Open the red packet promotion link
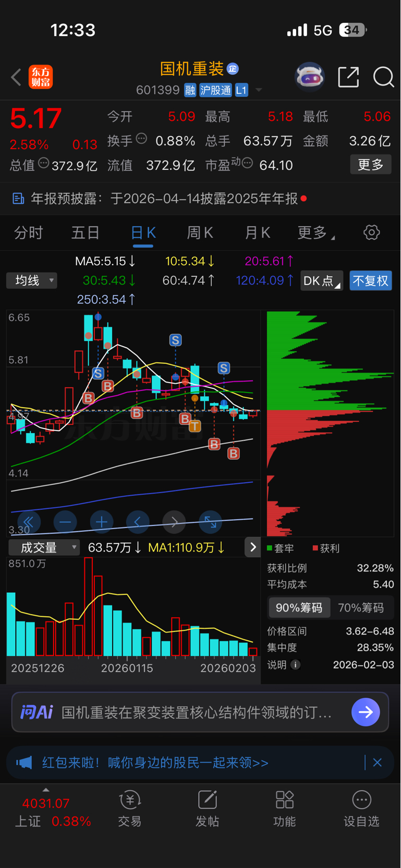401x868 pixels. click(155, 763)
